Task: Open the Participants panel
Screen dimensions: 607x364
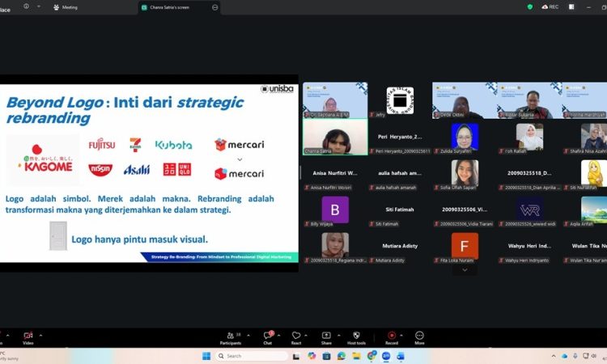Action: [232, 336]
